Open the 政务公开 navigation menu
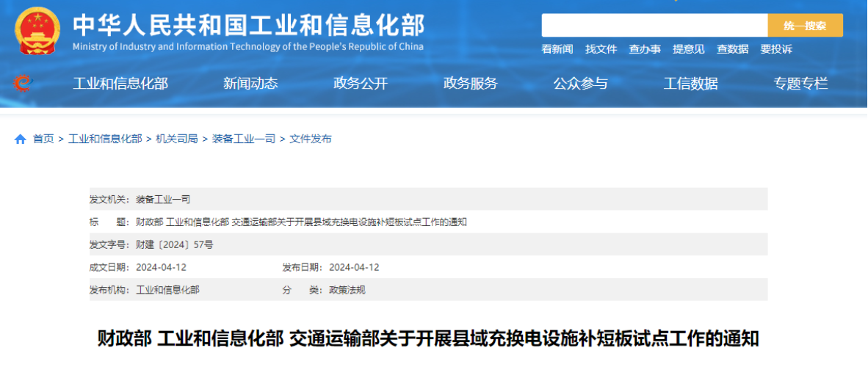The image size is (868, 367). 361,84
